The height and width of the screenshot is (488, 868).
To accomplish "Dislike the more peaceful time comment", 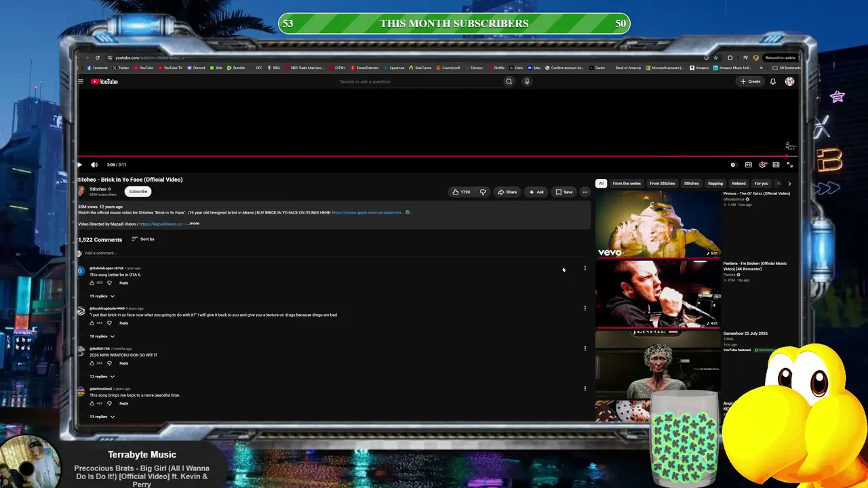I will [109, 403].
